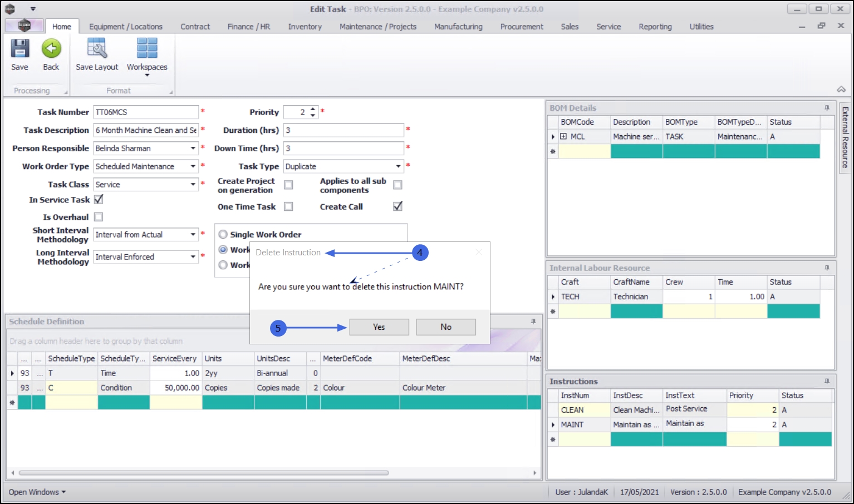
Task: Click the CraftName column header
Action: 637,283
